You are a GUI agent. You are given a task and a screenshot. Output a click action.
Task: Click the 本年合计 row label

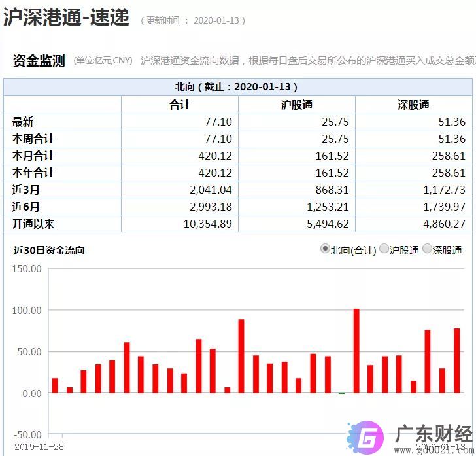coord(33,173)
